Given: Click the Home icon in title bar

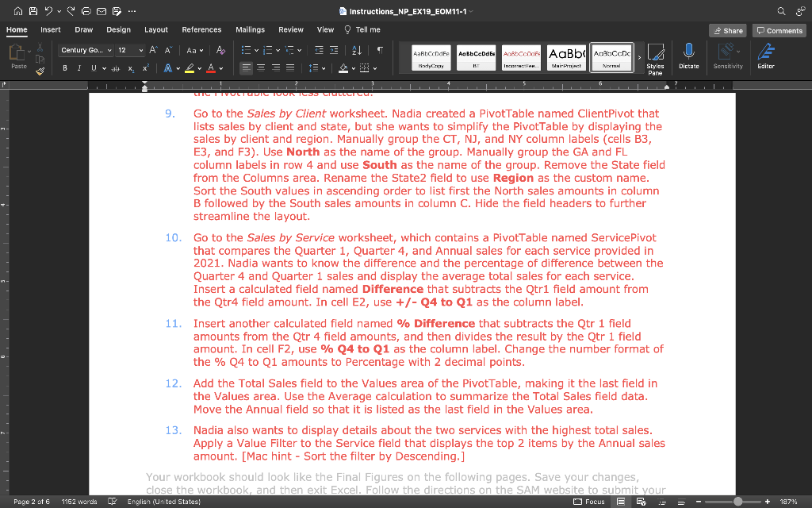Looking at the screenshot, I should click(x=18, y=11).
